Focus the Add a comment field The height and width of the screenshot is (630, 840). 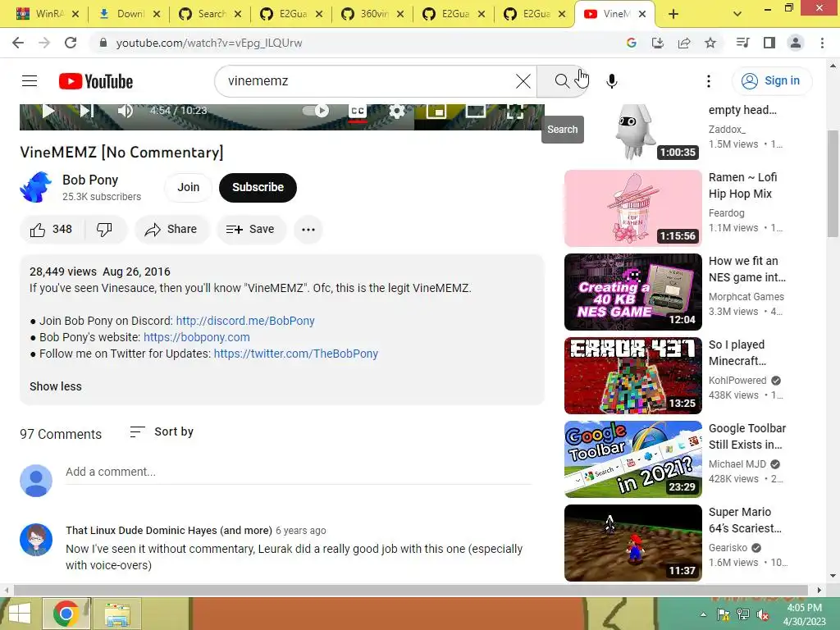click(x=299, y=472)
